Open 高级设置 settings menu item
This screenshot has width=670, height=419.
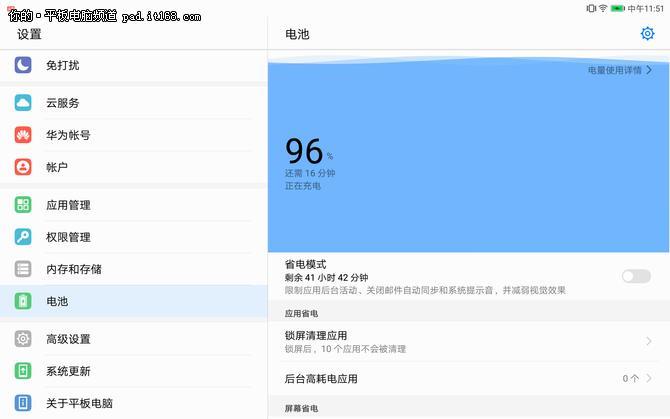[133, 339]
